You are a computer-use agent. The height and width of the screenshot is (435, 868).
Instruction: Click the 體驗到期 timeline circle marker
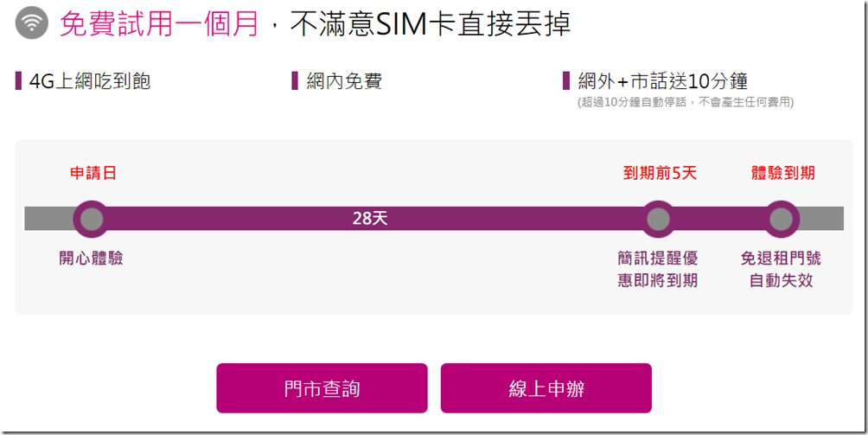click(781, 219)
